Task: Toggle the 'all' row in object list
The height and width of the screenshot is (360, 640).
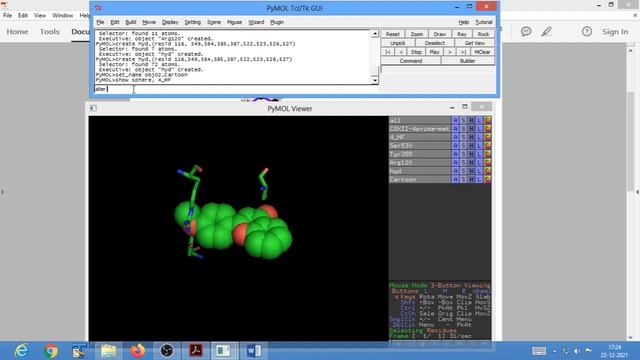Action: [420, 120]
